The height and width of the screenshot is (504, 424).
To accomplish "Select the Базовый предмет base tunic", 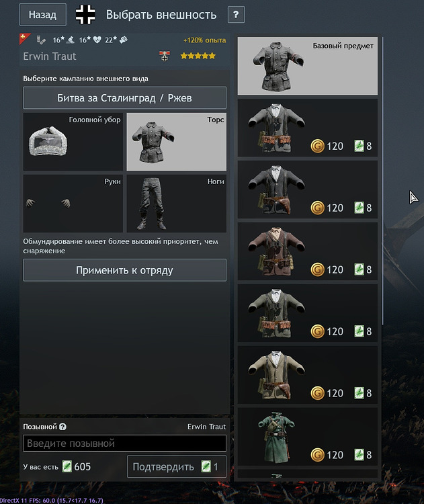I will (308, 66).
